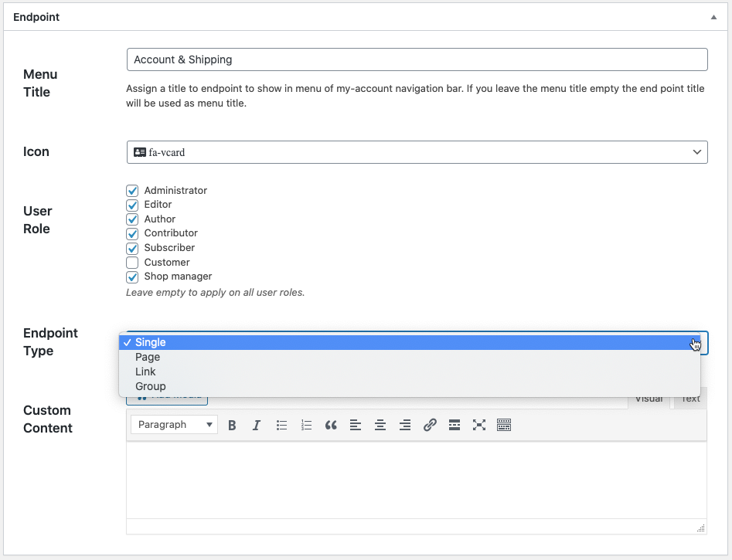Screen dimensions: 732x560
Task: Open the Icon selection dropdown
Action: (x=417, y=152)
